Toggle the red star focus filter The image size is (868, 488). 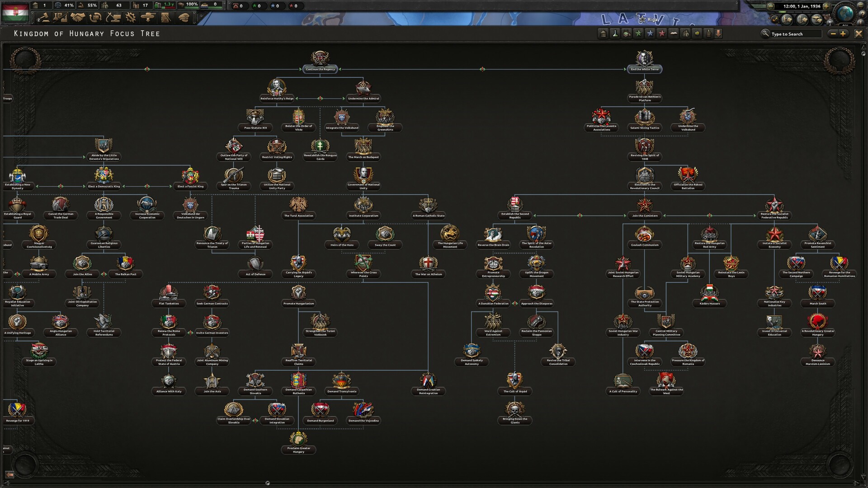tap(661, 33)
